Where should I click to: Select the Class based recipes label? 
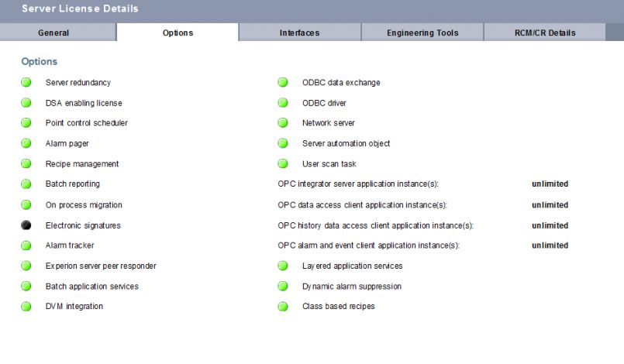(338, 307)
